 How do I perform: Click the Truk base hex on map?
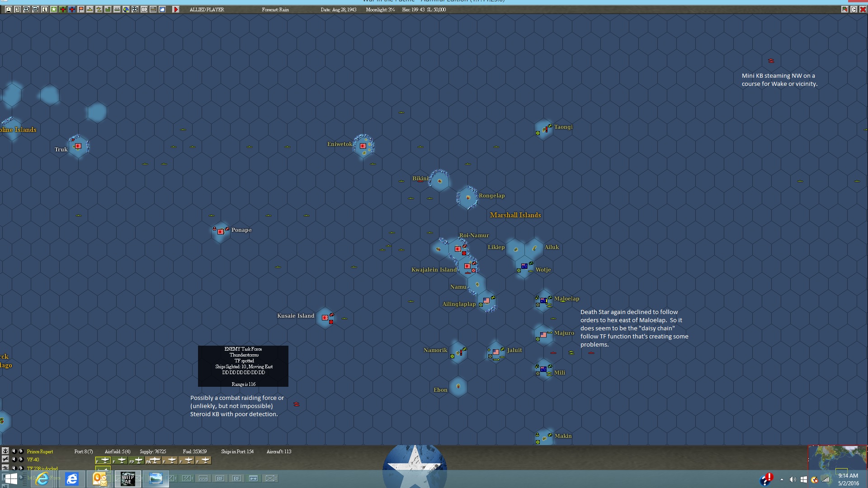[78, 146]
